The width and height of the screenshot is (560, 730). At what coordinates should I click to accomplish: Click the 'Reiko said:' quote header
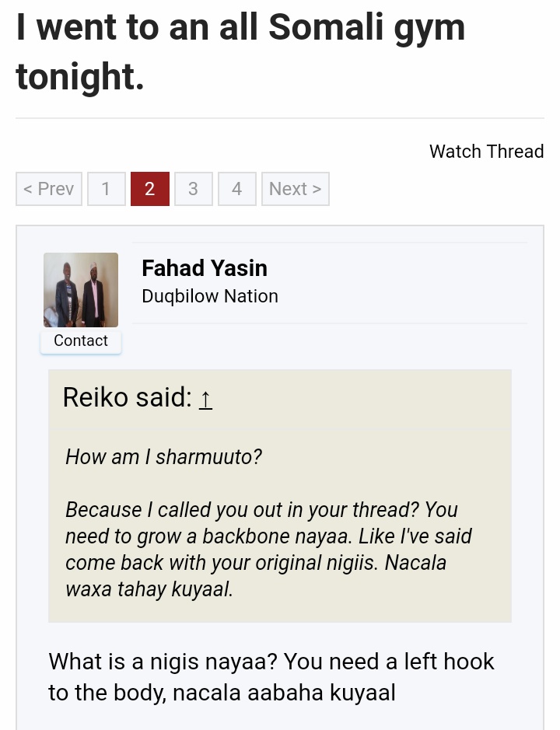pos(126,397)
